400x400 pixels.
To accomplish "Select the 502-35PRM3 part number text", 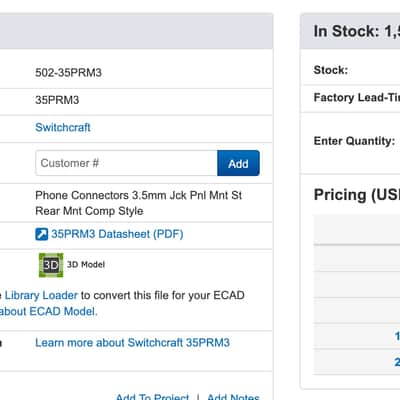I will 68,73.
